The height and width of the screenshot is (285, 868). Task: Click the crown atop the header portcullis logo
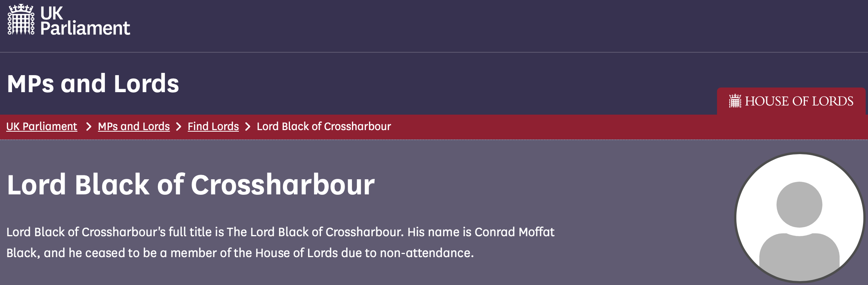click(x=21, y=9)
